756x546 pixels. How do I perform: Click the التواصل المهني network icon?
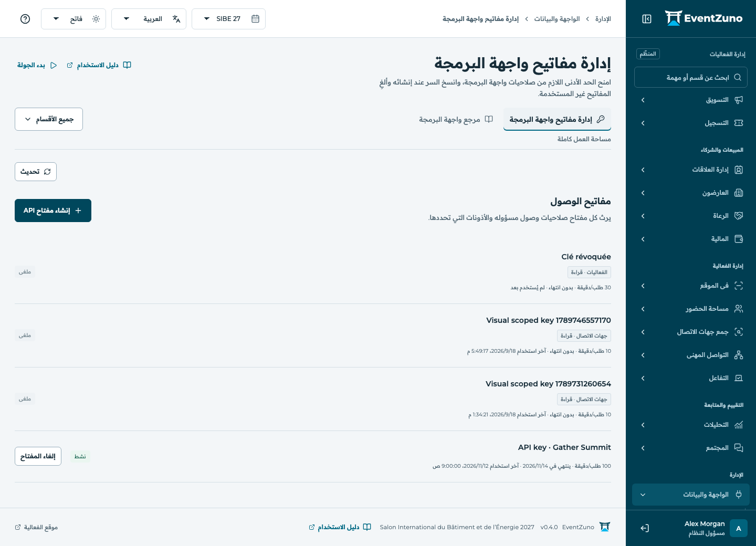tap(739, 355)
